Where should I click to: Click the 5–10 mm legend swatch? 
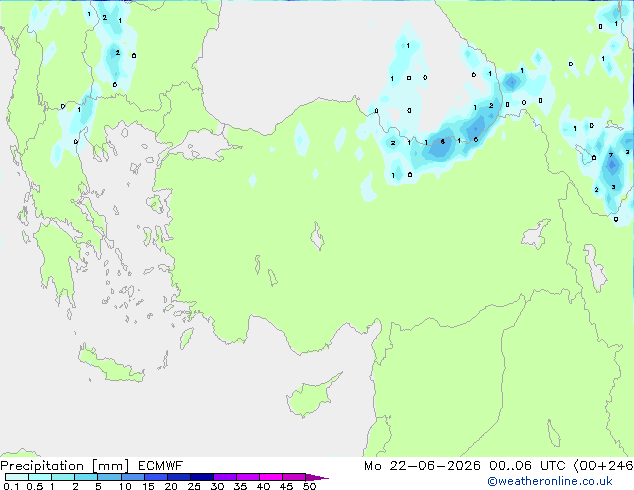pyautogui.click(x=109, y=477)
